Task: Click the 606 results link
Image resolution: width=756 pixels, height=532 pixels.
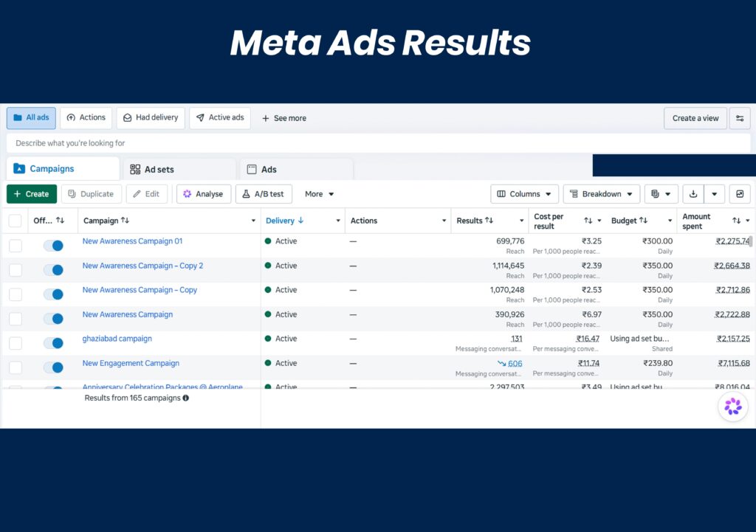Action: (x=515, y=363)
